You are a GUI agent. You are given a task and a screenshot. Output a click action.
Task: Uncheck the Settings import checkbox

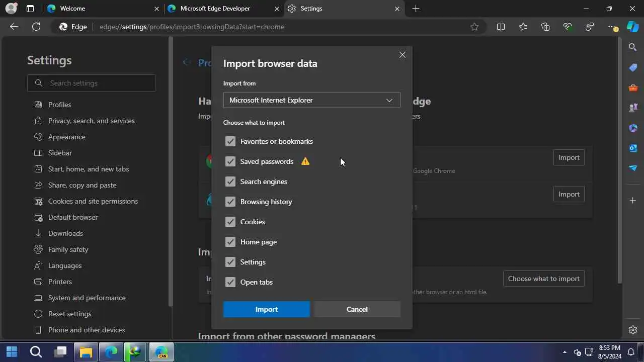pos(230,262)
